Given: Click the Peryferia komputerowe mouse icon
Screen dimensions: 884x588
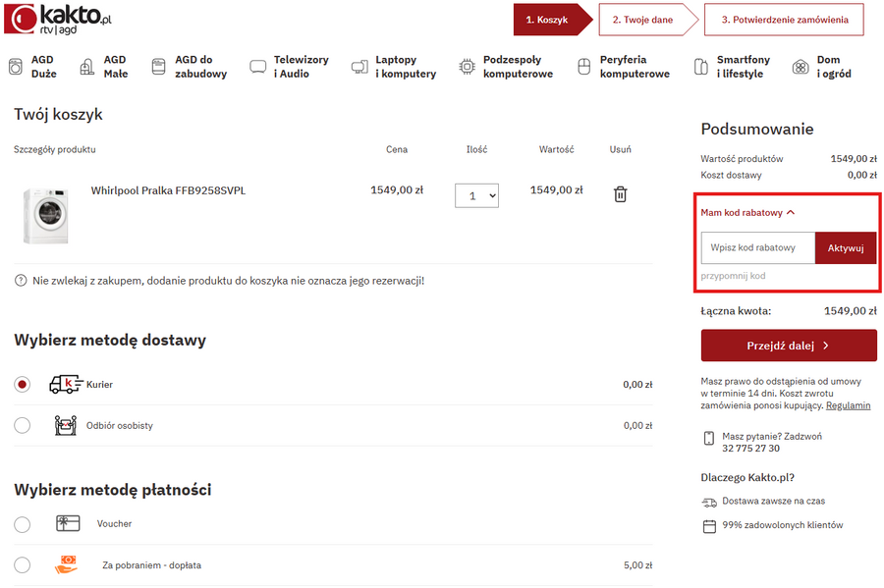Looking at the screenshot, I should (x=583, y=67).
